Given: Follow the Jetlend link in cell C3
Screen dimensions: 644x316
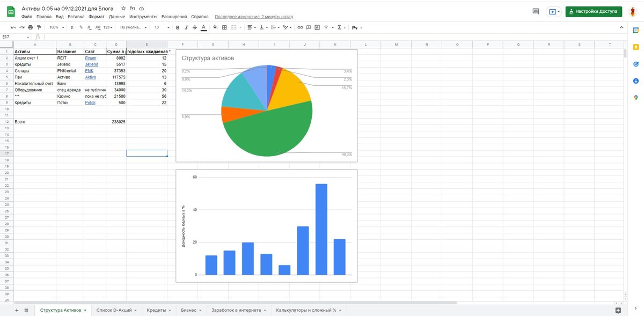Looking at the screenshot, I should click(x=92, y=64).
